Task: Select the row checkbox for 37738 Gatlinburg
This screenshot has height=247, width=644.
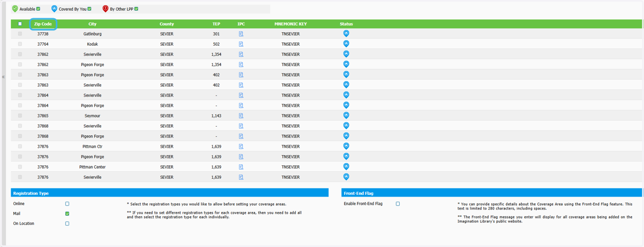Action: [x=20, y=34]
